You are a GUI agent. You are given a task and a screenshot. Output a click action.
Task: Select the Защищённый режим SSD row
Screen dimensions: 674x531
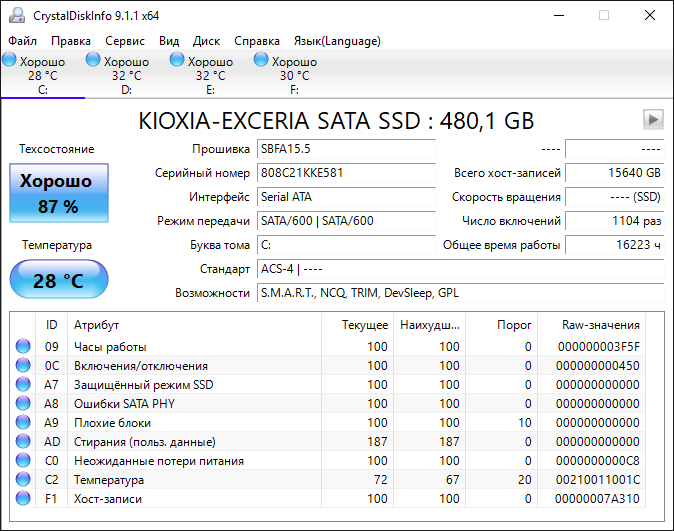pyautogui.click(x=328, y=384)
